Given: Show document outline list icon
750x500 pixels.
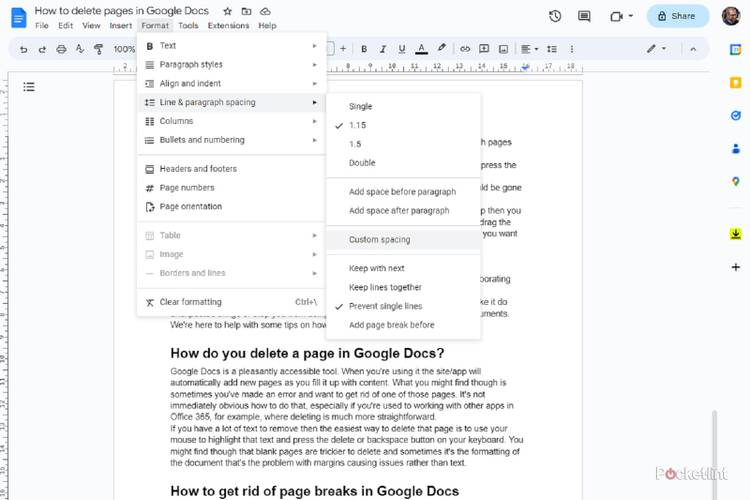Looking at the screenshot, I should point(29,87).
